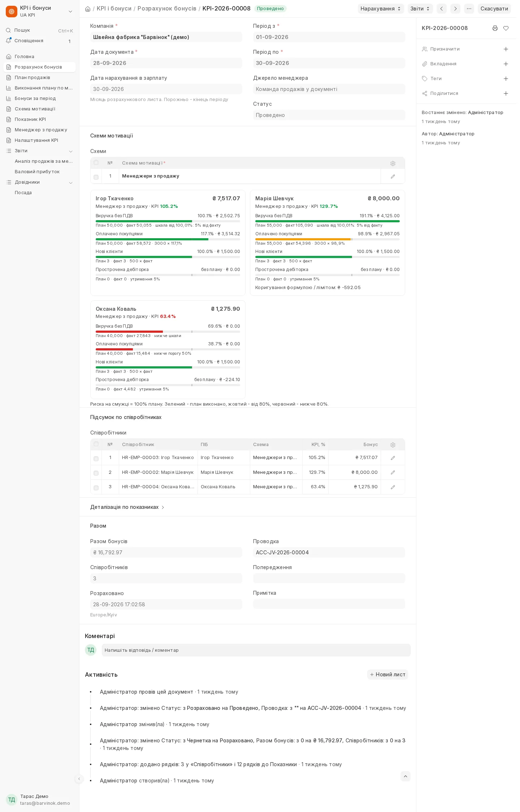Viewport: 520px width, 812px height.
Task: Edit Ігор Ткаченко row pencil icon
Action: pos(393,458)
